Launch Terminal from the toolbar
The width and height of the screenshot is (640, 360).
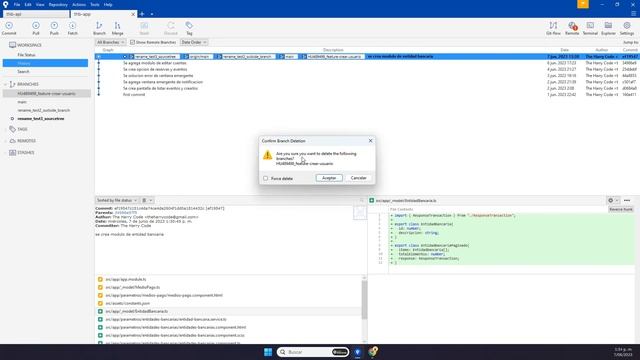click(x=590, y=28)
